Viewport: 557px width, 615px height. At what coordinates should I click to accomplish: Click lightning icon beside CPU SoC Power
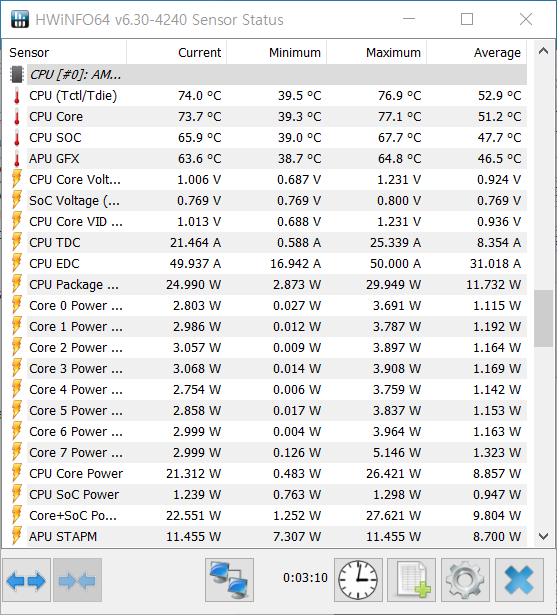coord(17,494)
